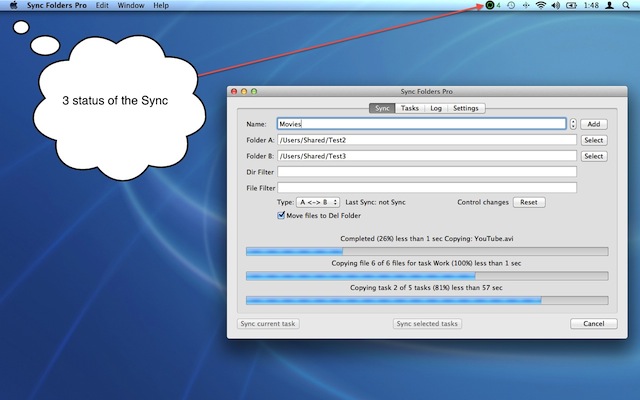This screenshot has height=400, width=640.
Task: Click the Name field stepper arrows
Action: pos(573,124)
